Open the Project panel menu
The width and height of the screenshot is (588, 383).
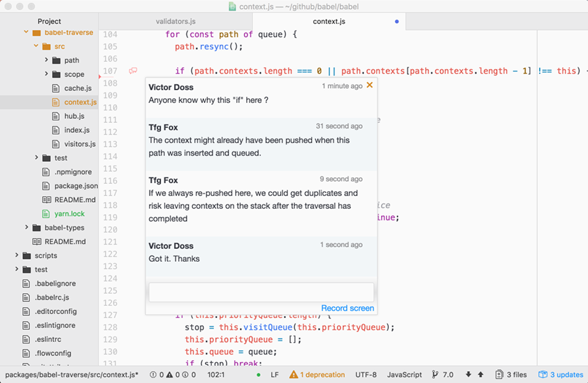(49, 21)
